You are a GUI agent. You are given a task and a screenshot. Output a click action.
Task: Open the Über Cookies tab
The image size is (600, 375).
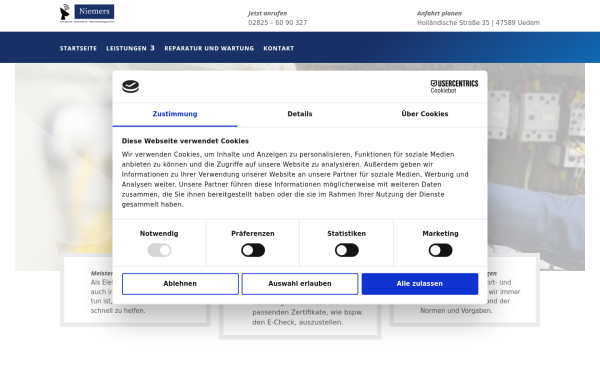pos(425,114)
